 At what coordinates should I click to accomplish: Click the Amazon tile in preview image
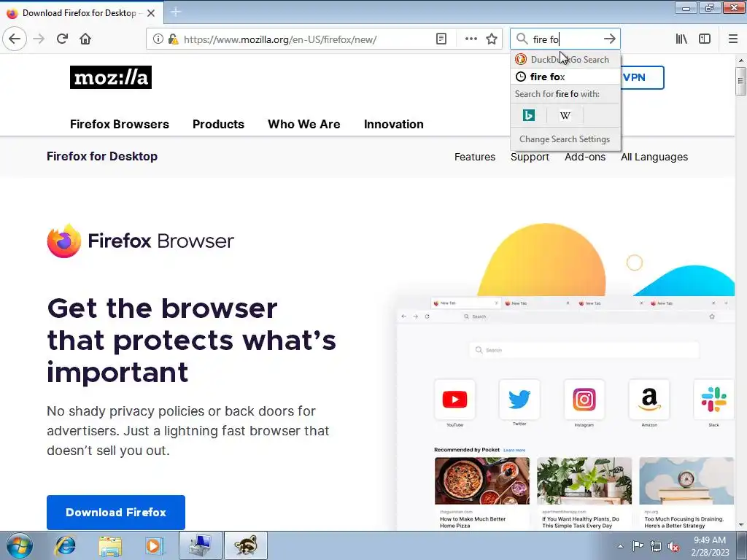coord(649,400)
